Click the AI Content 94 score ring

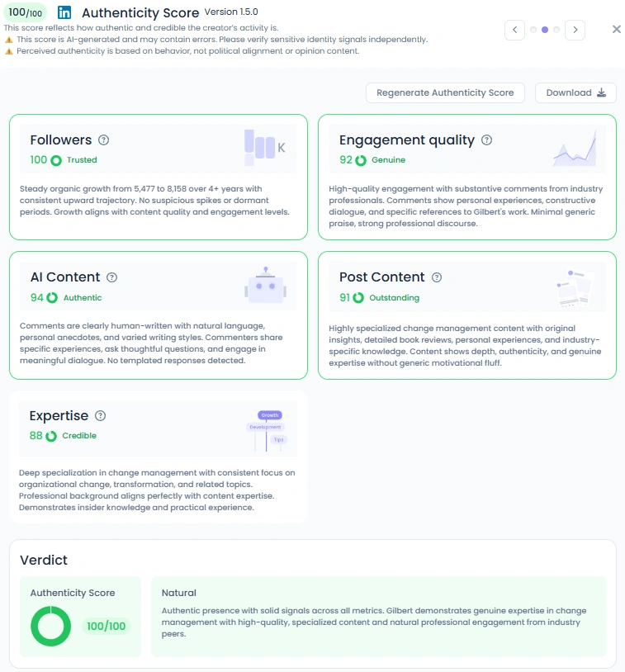(52, 297)
